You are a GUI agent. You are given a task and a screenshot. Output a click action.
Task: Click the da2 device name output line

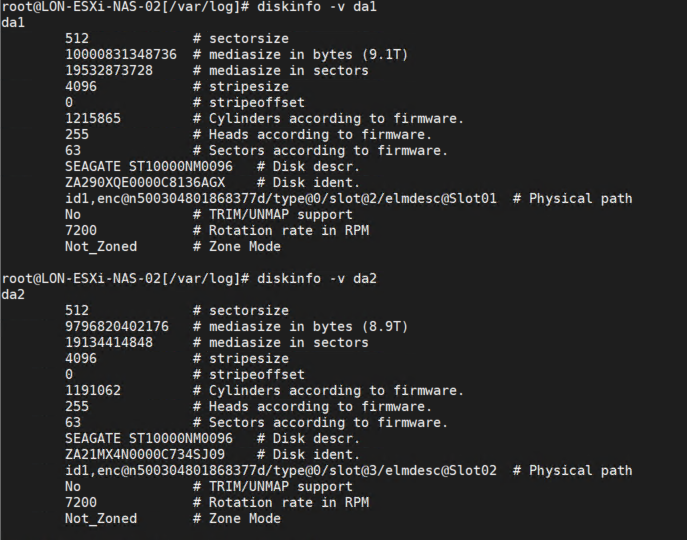(13, 295)
